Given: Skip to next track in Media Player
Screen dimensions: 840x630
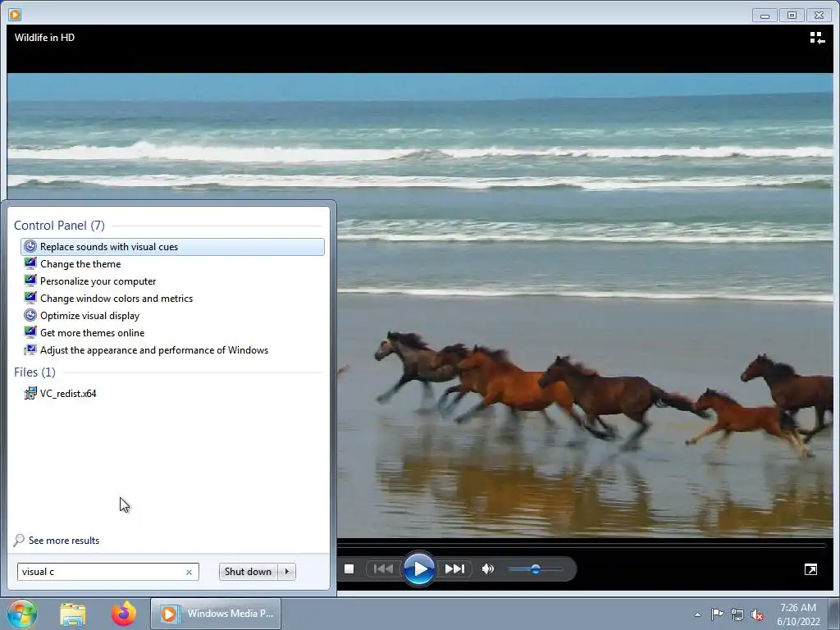Looking at the screenshot, I should 454,569.
